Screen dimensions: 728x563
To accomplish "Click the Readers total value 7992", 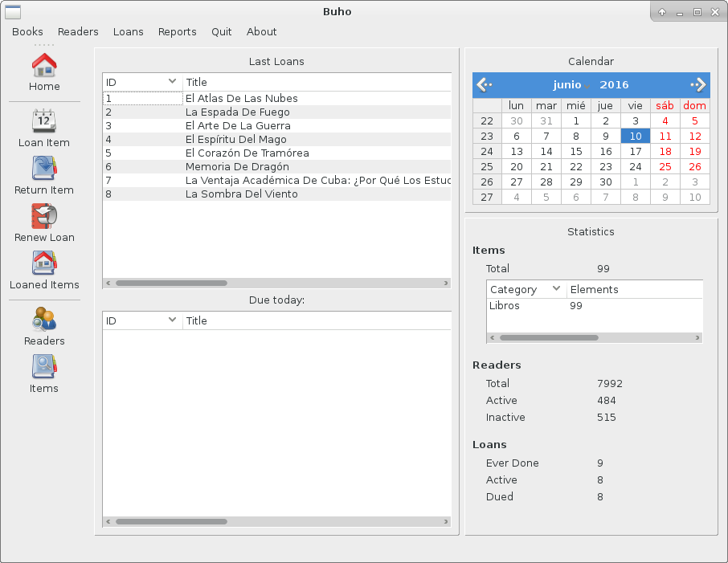I will 610,383.
